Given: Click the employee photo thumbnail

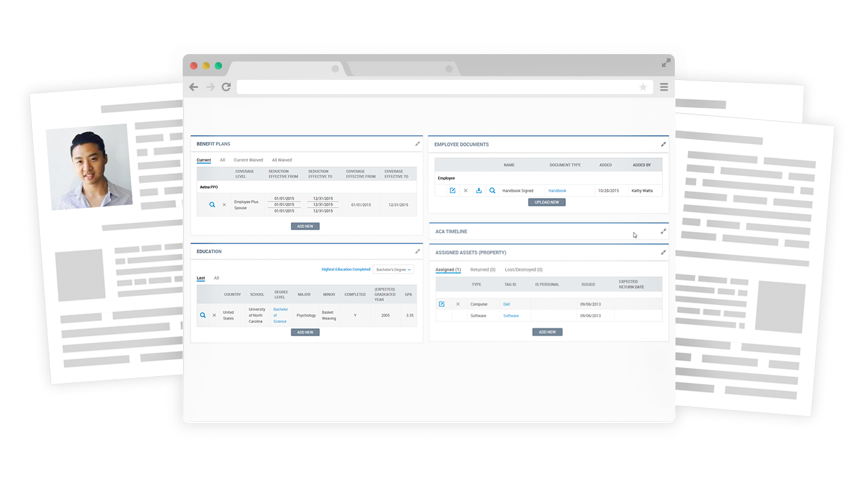Looking at the screenshot, I should pos(89,167).
